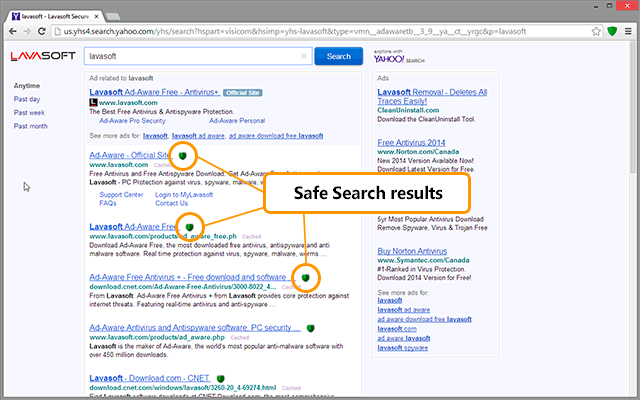Open Cached link for ad_aware_free.ph result
This screenshot has height=400, width=640.
[x=251, y=237]
